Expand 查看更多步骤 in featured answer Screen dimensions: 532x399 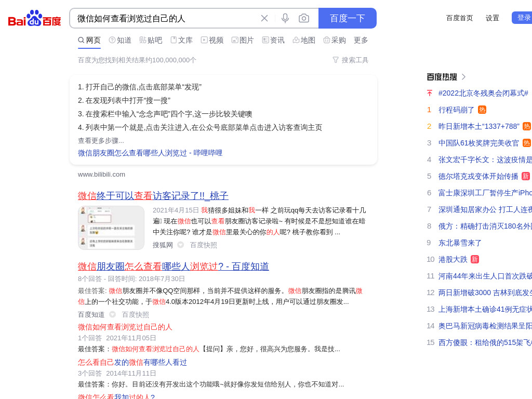click(101, 140)
